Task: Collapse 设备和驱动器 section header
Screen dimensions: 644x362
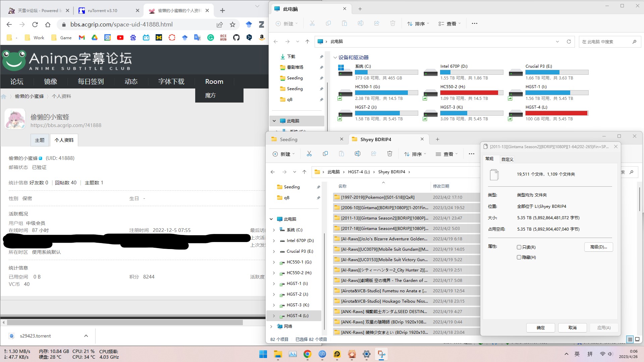Action: (335, 58)
